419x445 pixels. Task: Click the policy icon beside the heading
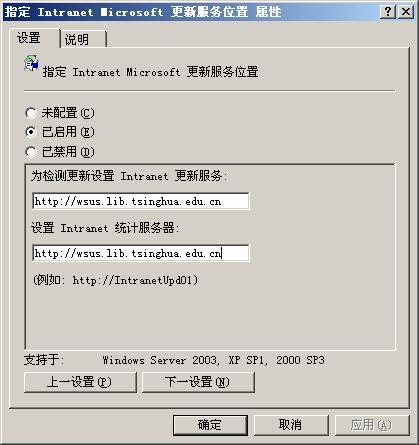tap(31, 63)
